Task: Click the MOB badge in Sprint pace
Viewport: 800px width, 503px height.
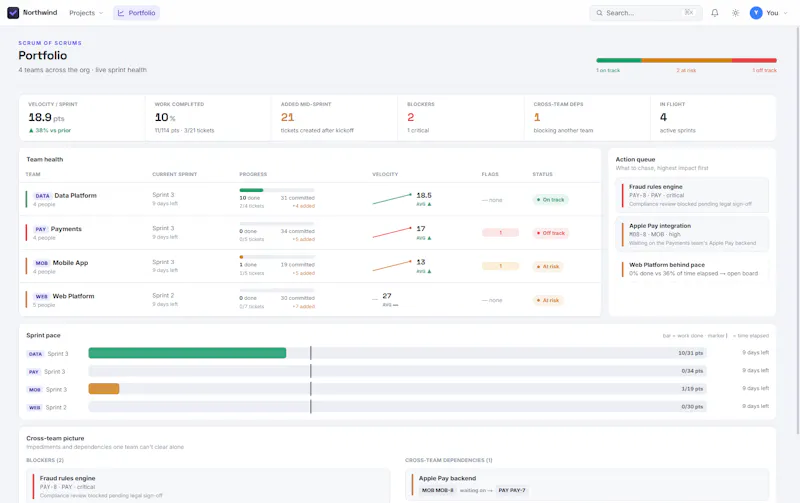Action: point(35,390)
